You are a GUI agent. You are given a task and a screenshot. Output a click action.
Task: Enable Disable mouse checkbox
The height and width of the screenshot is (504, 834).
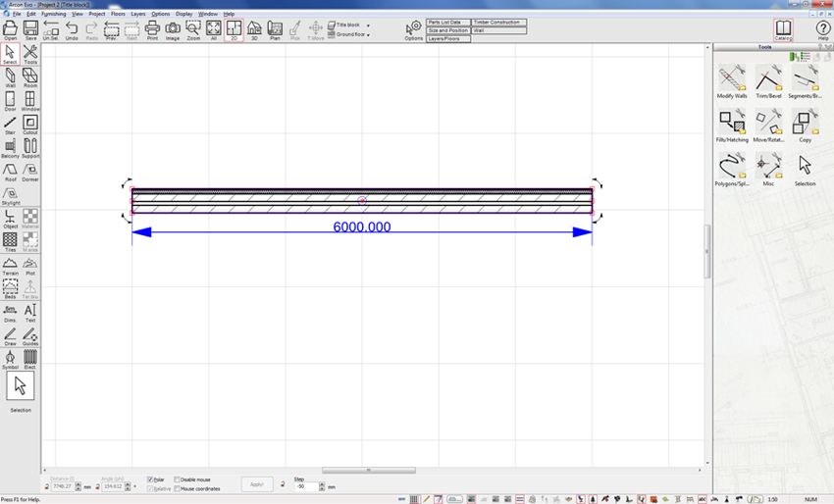(178, 479)
